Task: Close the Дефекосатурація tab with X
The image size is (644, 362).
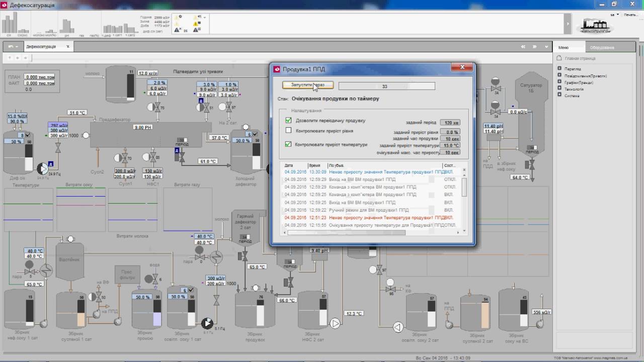Action: point(68,47)
